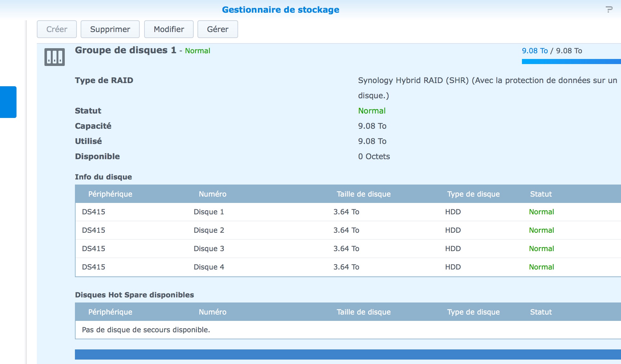Click the Supprimer button
Screen dimensions: 621x364
(x=110, y=29)
